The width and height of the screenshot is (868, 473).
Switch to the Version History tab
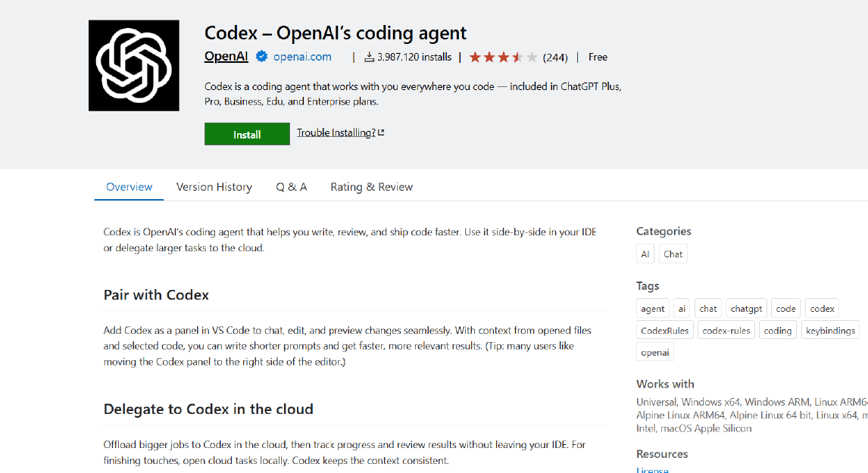point(214,186)
